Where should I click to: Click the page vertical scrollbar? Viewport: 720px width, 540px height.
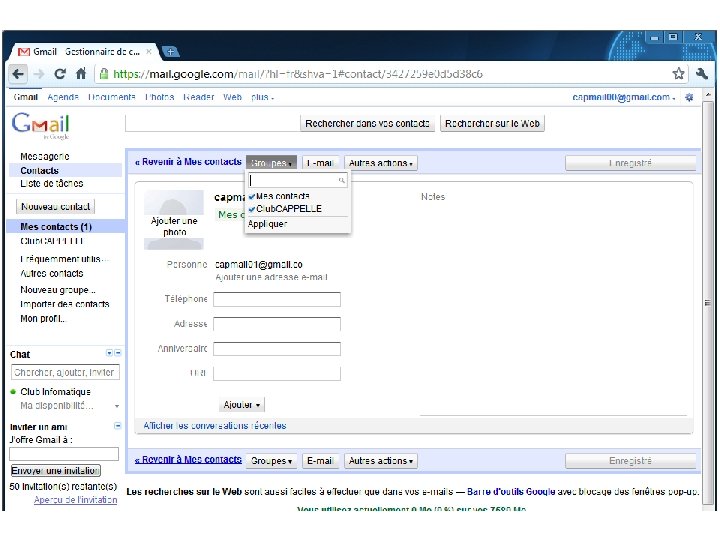pyautogui.click(x=708, y=303)
